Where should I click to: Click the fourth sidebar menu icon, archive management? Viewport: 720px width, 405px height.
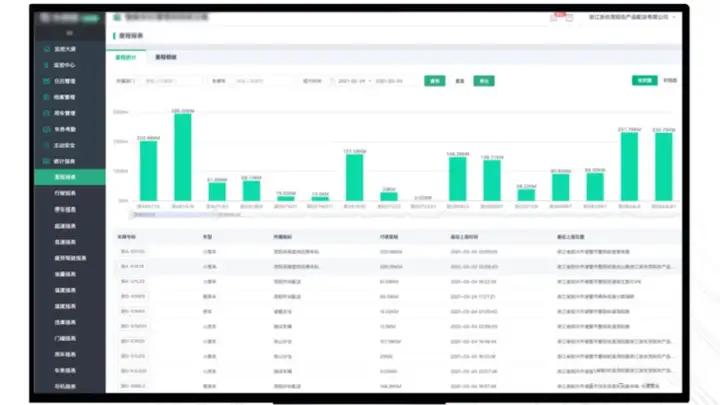coord(46,97)
